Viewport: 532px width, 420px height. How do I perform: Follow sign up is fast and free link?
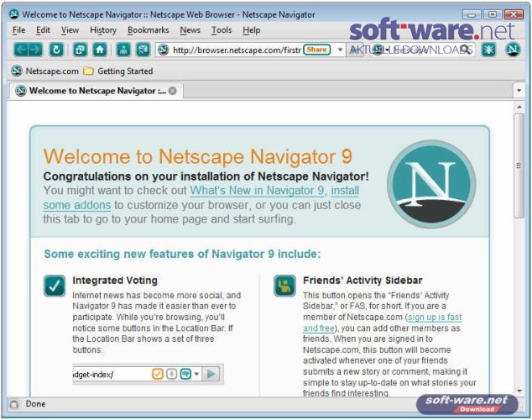[x=435, y=318]
